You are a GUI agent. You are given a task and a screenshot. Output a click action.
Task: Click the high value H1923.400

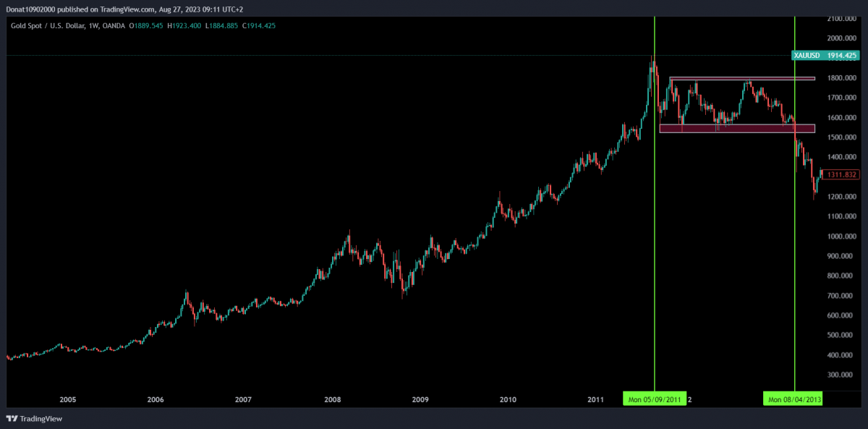186,26
